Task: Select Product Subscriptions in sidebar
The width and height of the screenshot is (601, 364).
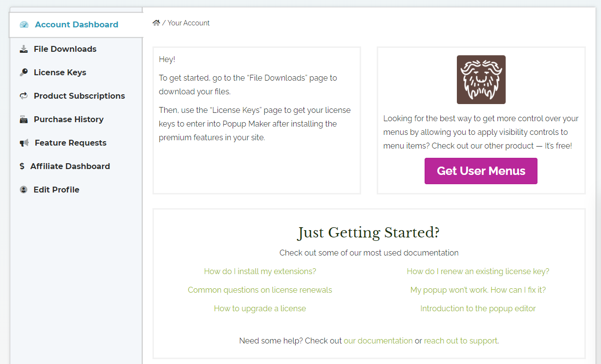Action: (79, 96)
